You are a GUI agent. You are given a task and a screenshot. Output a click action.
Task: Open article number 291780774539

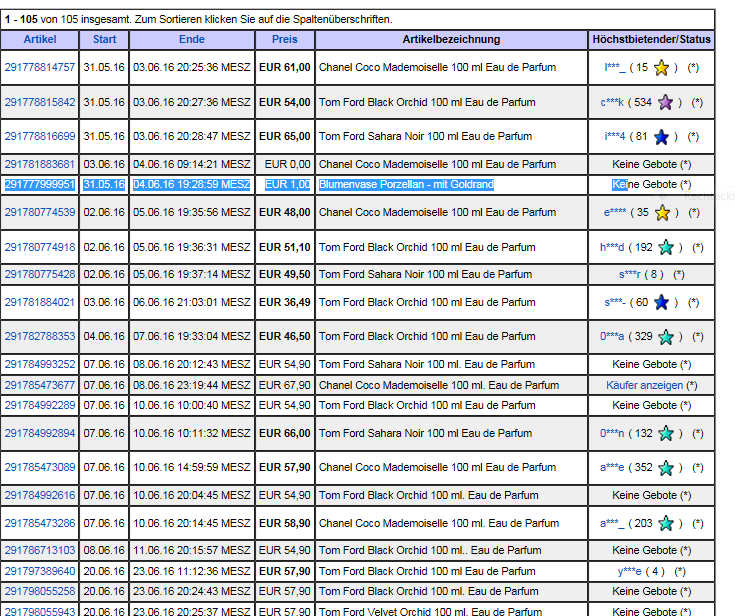point(40,212)
